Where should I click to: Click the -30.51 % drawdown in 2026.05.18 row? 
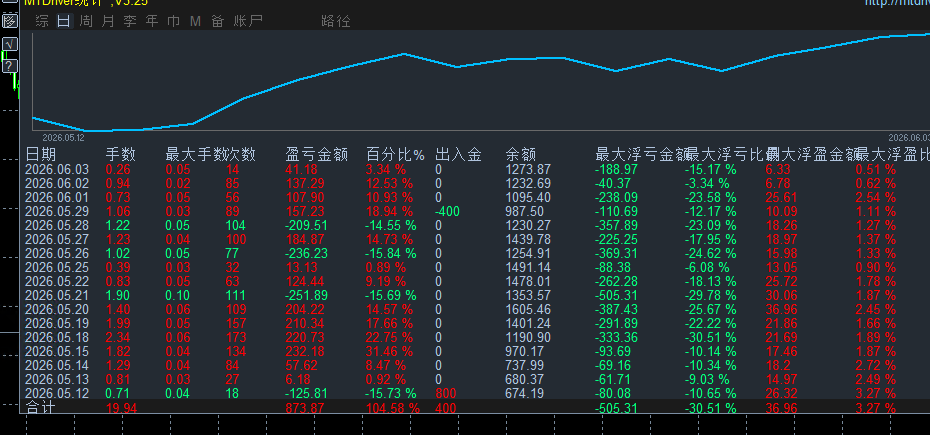pos(711,337)
